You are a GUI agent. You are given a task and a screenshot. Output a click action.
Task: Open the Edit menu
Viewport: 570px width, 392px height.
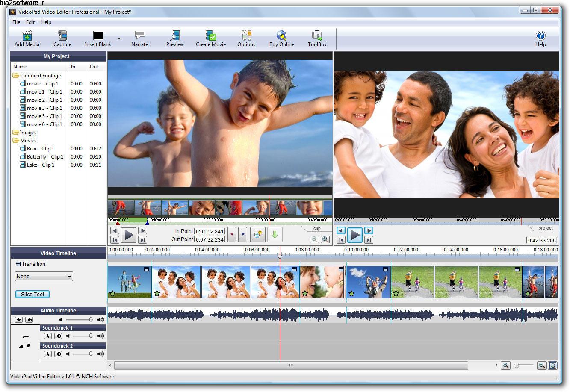(30, 22)
